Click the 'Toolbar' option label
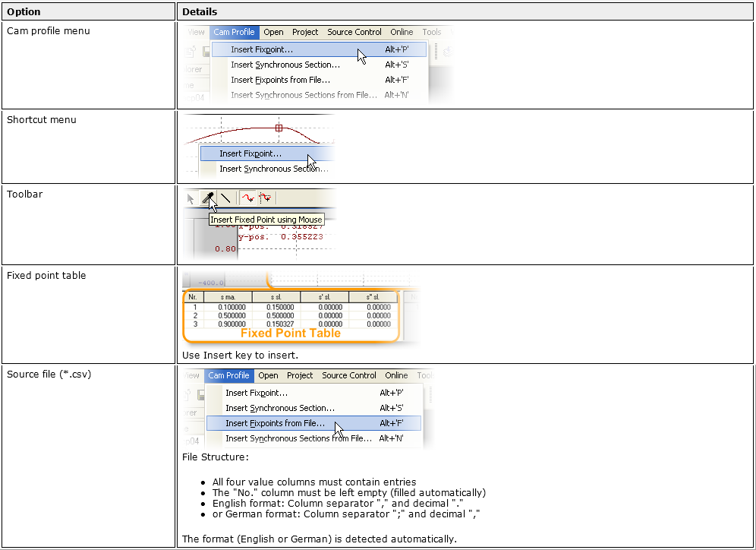This screenshot has width=756, height=550. coord(24,194)
